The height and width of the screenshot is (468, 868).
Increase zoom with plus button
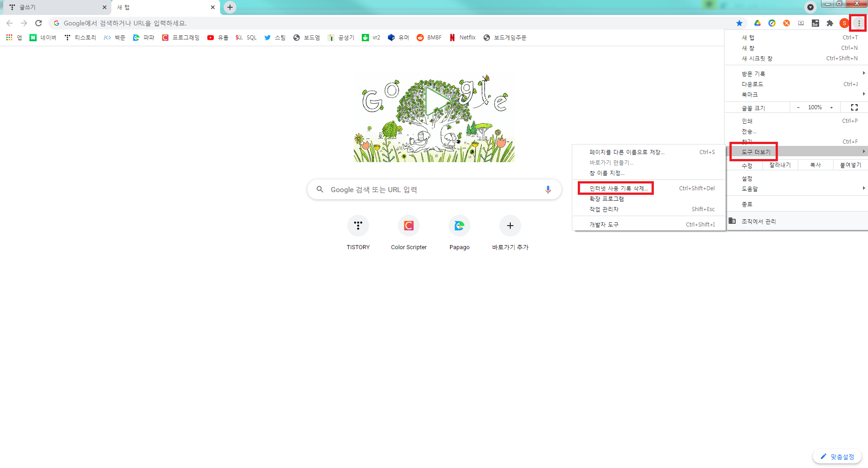[x=831, y=107]
